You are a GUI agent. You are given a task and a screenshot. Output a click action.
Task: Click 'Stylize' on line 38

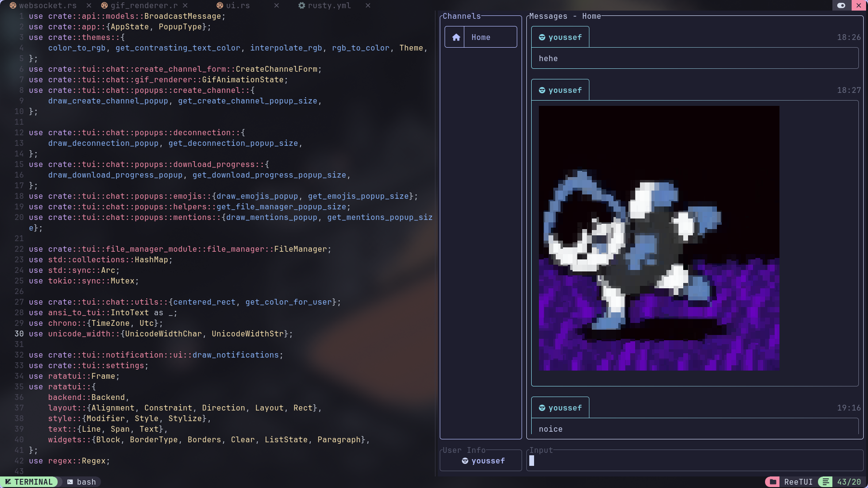(185, 418)
